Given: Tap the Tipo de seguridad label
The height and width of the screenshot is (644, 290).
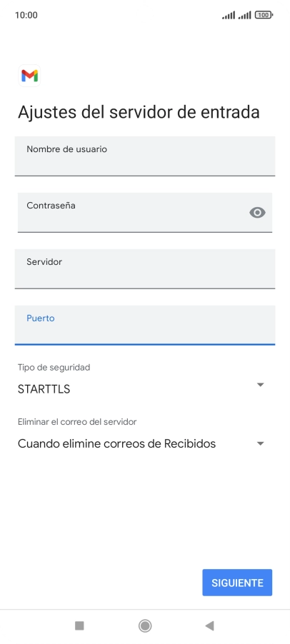Looking at the screenshot, I should coord(54,367).
